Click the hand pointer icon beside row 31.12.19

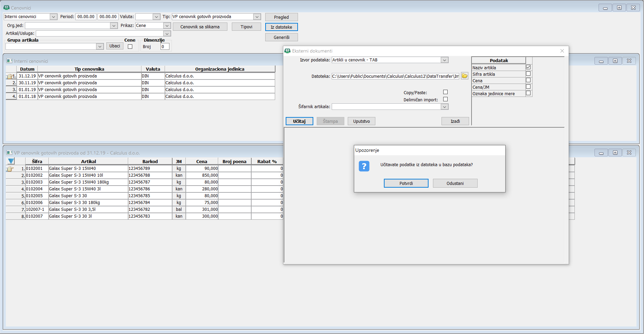pyautogui.click(x=10, y=76)
